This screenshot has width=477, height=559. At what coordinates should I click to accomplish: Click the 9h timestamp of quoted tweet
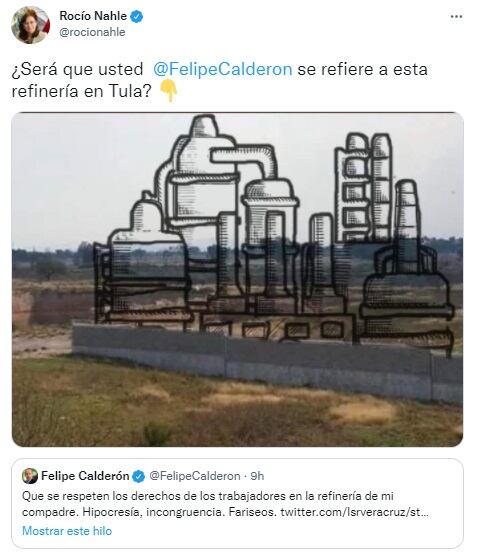click(x=257, y=476)
